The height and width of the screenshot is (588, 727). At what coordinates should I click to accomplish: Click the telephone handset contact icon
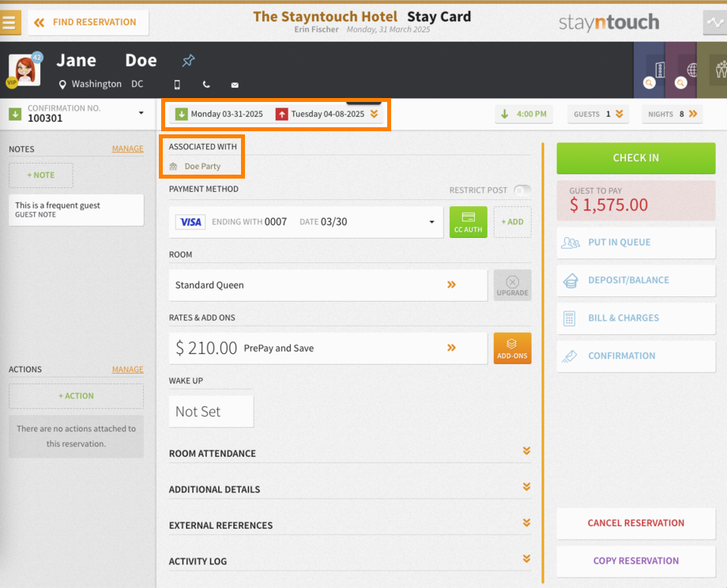click(x=206, y=85)
